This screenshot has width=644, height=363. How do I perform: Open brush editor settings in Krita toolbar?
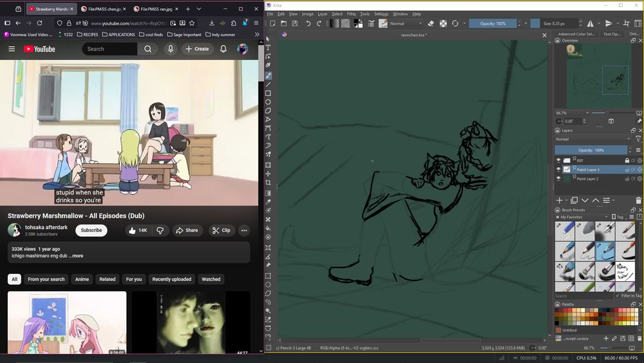click(x=371, y=23)
